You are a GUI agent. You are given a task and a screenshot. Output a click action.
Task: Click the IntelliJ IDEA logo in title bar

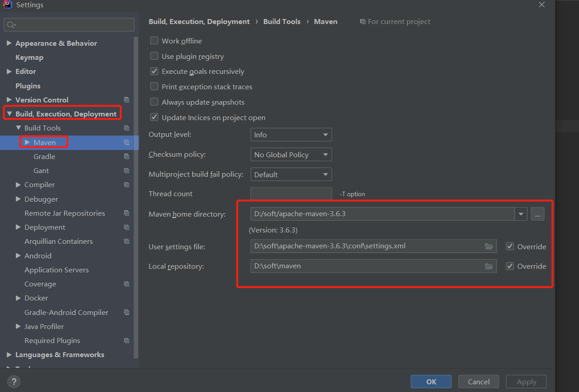click(x=8, y=5)
